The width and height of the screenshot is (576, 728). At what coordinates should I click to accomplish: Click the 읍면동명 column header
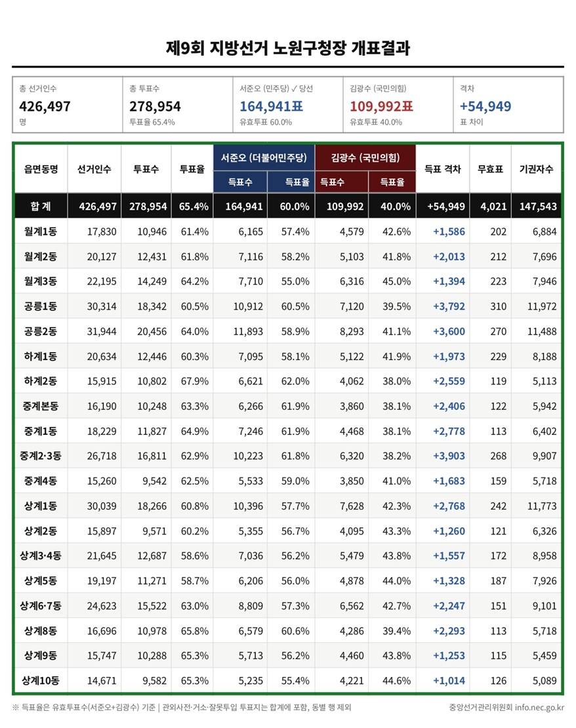[x=41, y=169]
